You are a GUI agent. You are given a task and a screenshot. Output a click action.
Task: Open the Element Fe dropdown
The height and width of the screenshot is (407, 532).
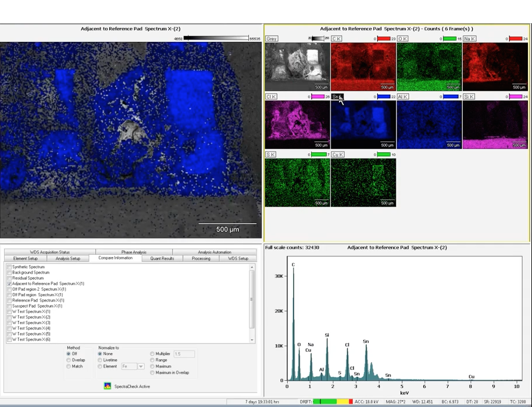click(x=141, y=366)
